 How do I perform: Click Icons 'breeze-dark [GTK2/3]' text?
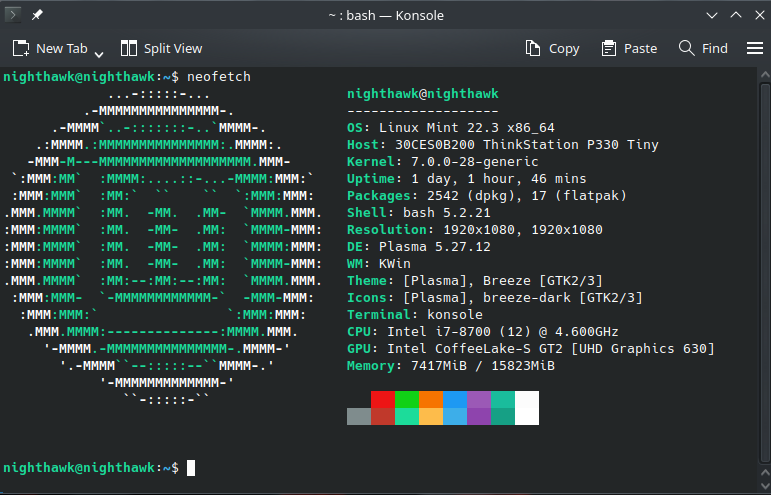pos(563,298)
